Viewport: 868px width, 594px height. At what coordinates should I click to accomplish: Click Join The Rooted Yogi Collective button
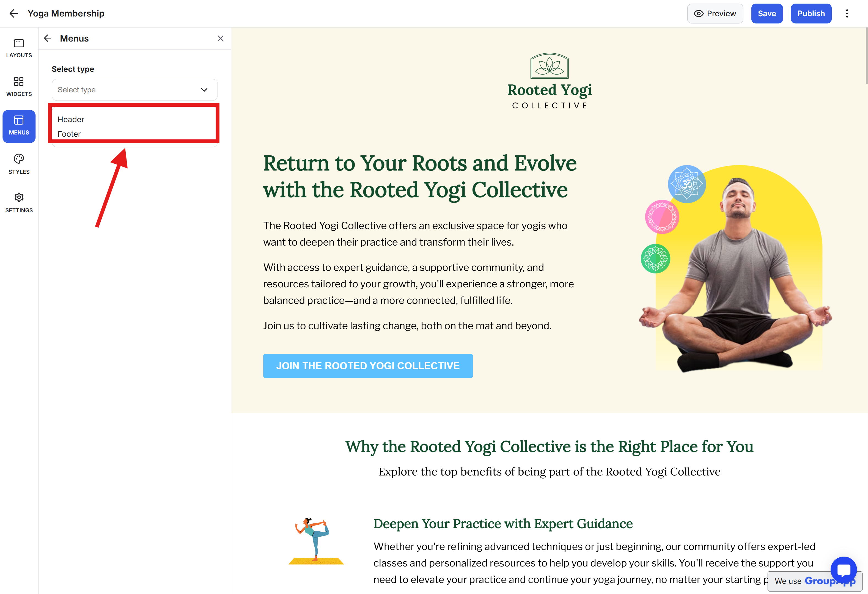click(368, 365)
